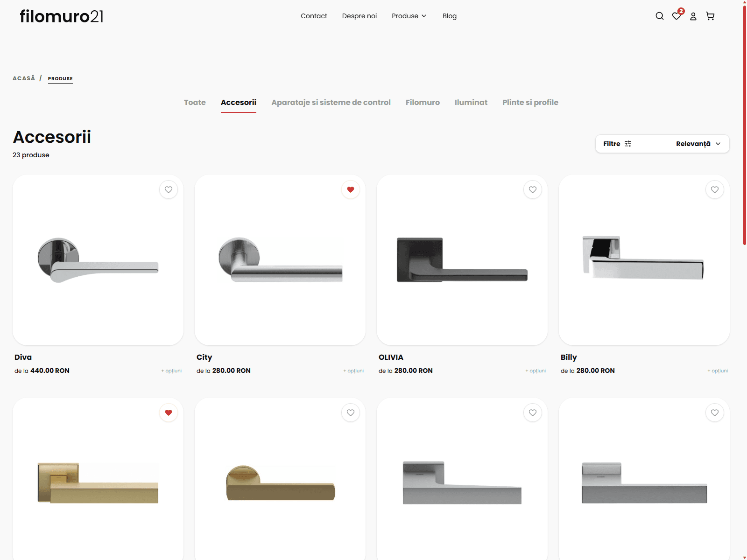Show opțiuni for City
The width and height of the screenshot is (747, 560).
point(353,371)
